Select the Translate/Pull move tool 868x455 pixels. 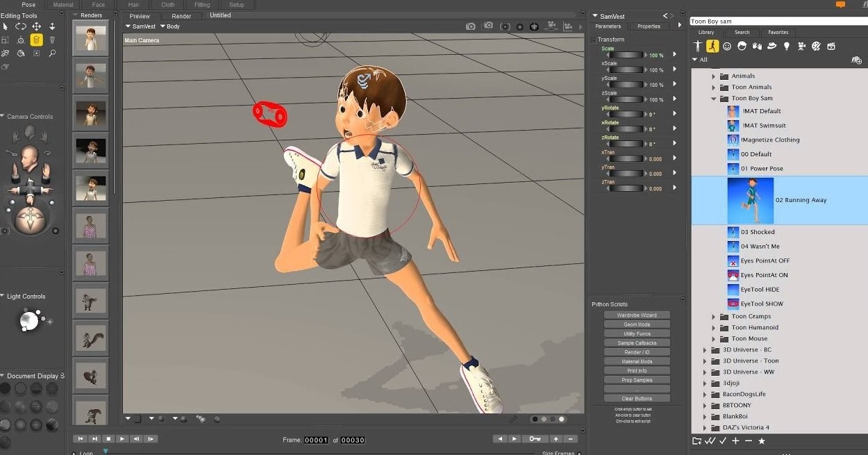(x=36, y=26)
